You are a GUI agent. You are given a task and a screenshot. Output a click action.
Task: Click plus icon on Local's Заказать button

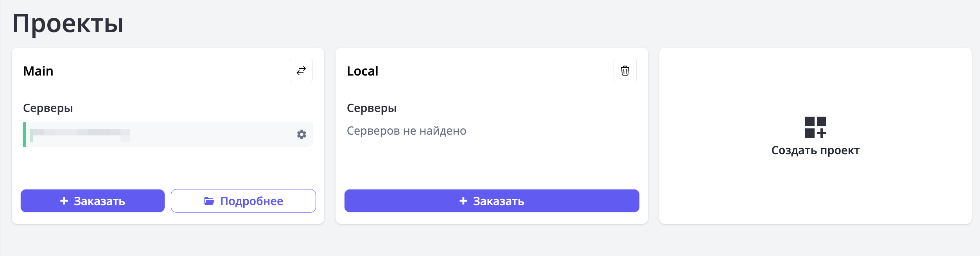click(463, 201)
